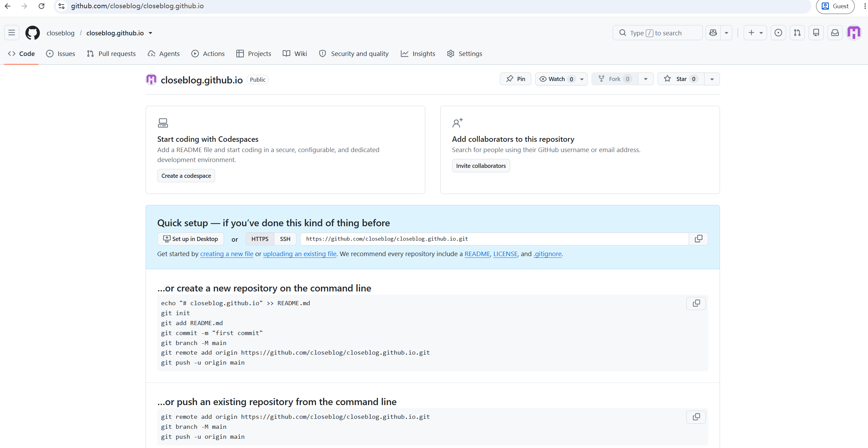
Task: Open Security and quality tab
Action: click(354, 54)
